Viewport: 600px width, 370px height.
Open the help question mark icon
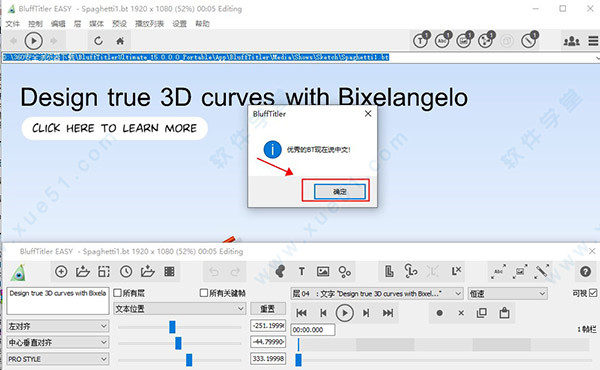click(x=585, y=272)
